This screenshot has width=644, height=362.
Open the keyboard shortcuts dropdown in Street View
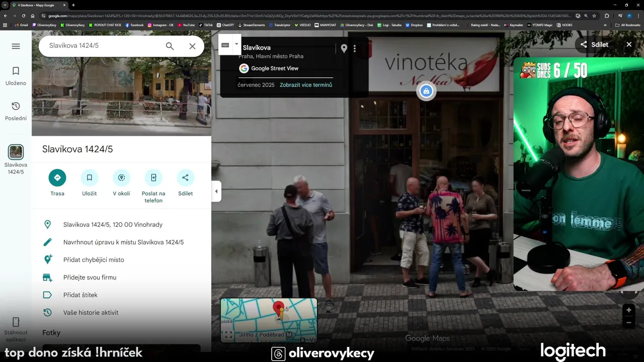[x=236, y=44]
